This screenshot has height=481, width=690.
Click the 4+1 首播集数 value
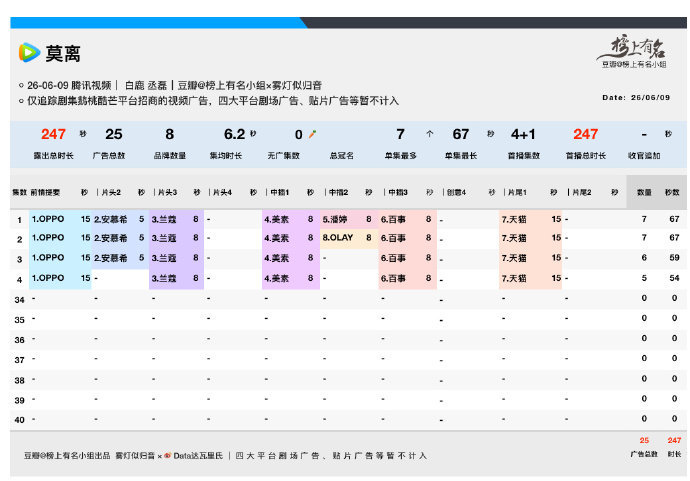pyautogui.click(x=523, y=134)
